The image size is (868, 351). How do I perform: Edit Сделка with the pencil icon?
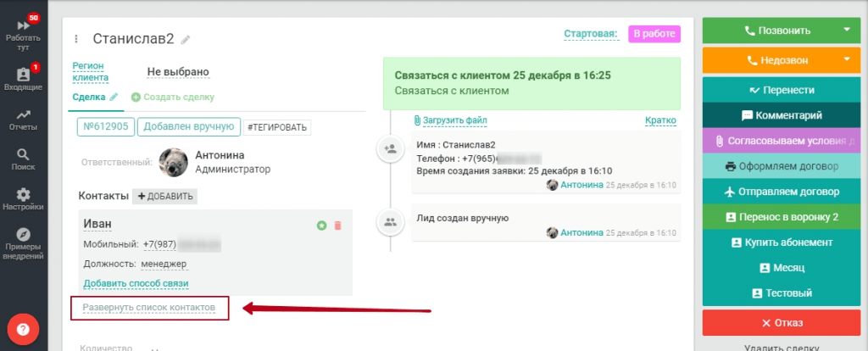(114, 97)
